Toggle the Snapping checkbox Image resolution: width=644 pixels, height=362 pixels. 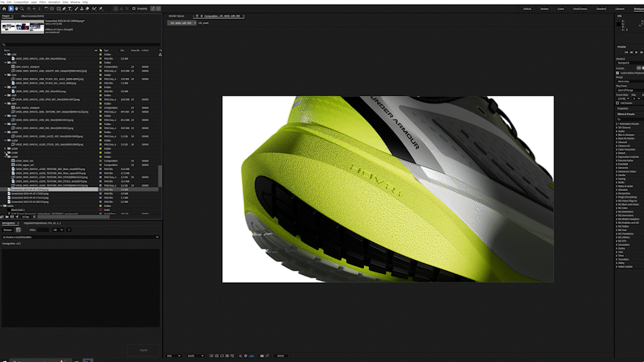(x=134, y=9)
